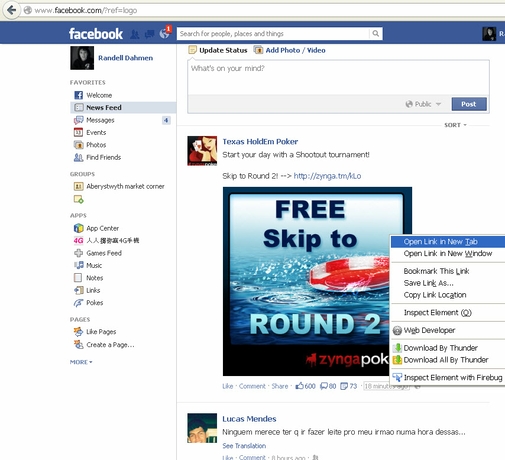Click the profile photo in top-right header
Image resolution: width=505 pixels, height=460 pixels.
click(x=489, y=34)
